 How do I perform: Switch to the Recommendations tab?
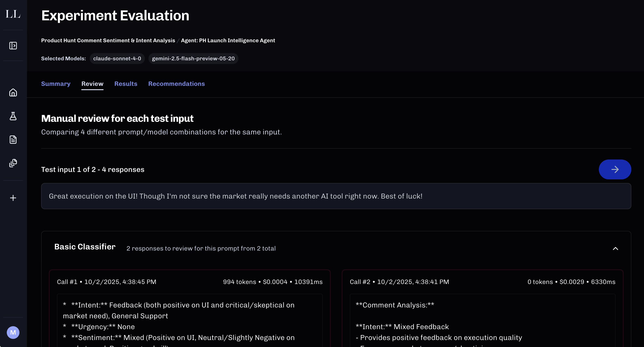[176, 84]
